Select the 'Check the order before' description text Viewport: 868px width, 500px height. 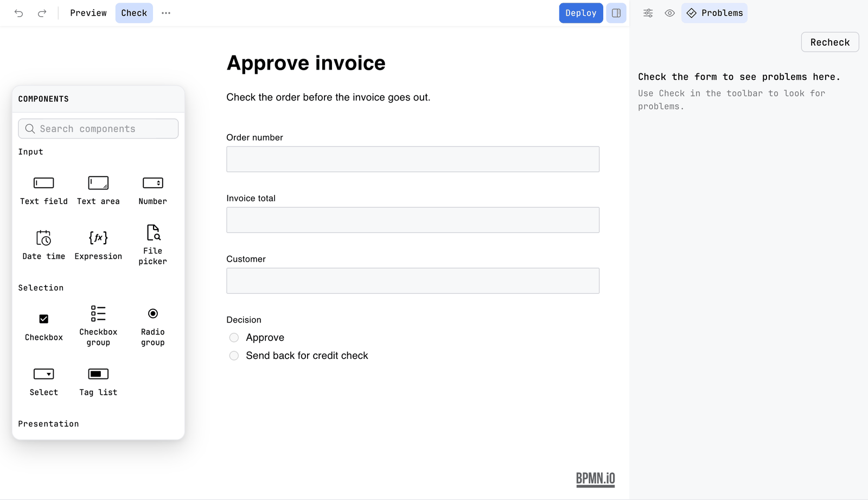tap(328, 97)
